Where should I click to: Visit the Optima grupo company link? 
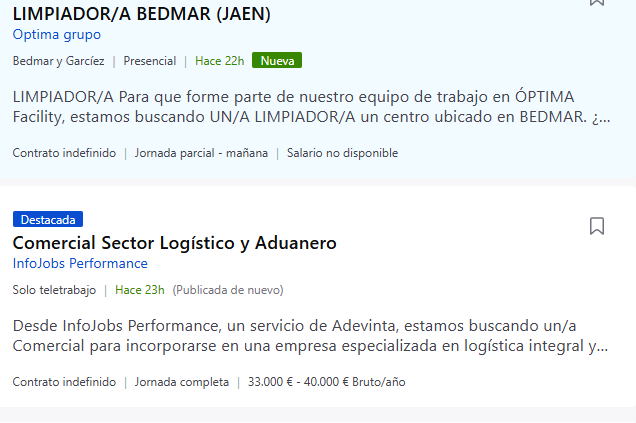[x=57, y=35]
